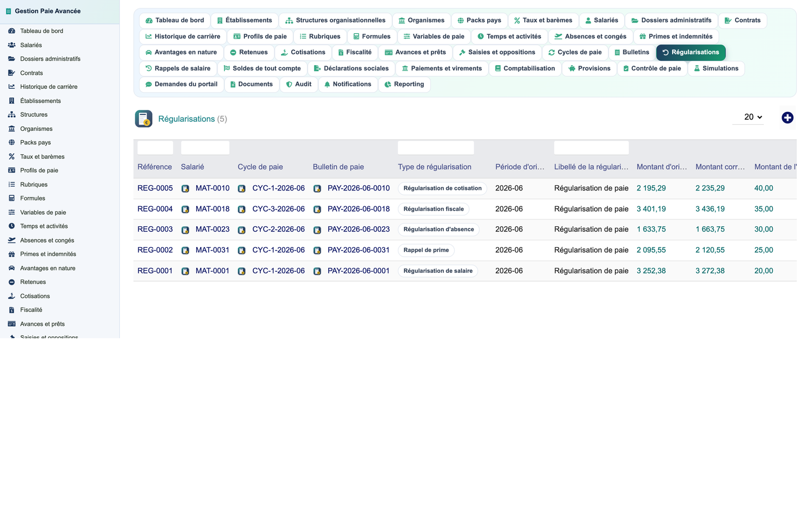This screenshot has width=812, height=507.
Task: Switch to the Bulletins tab
Action: [632, 52]
